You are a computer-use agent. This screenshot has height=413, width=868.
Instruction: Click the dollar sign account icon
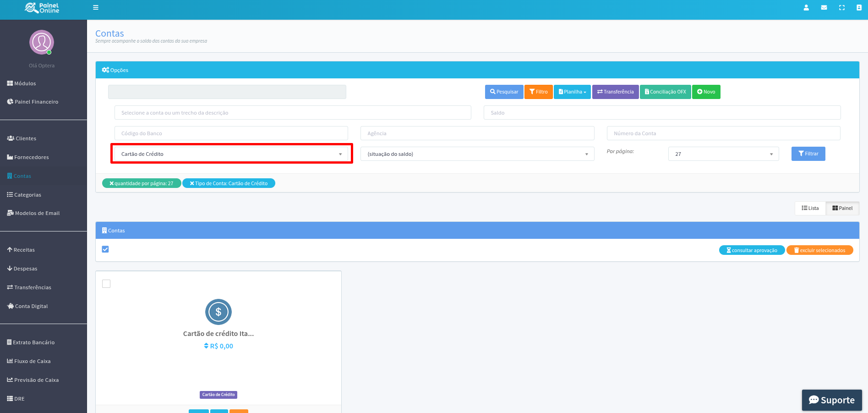coord(218,312)
